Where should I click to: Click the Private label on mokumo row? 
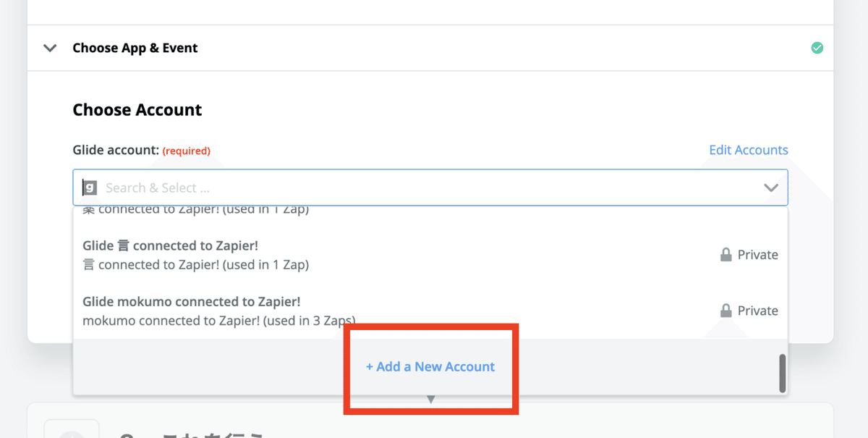(x=757, y=311)
